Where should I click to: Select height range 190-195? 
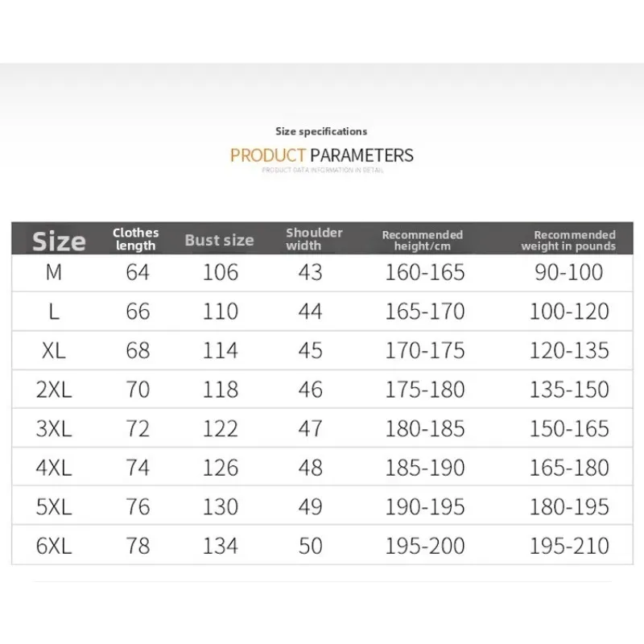coord(425,506)
